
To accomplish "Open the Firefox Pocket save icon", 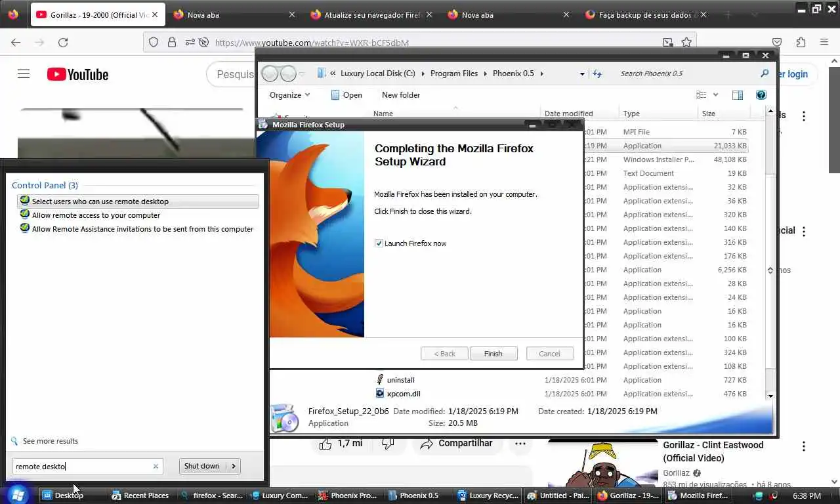I will coord(777,42).
